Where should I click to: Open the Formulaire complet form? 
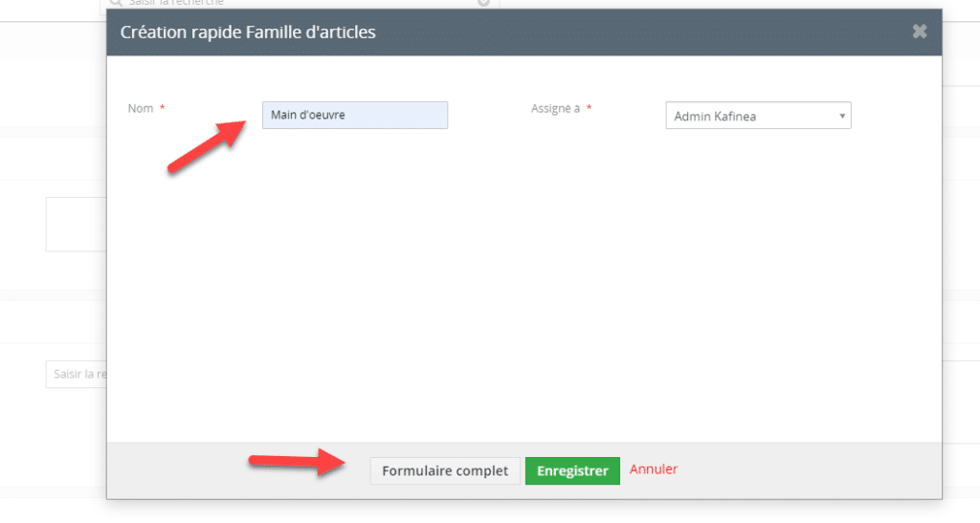coord(445,470)
